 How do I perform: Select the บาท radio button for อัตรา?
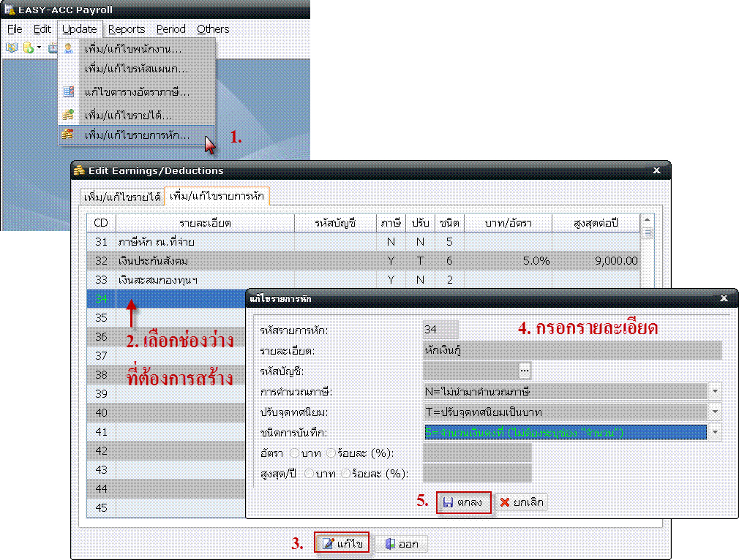(x=296, y=453)
